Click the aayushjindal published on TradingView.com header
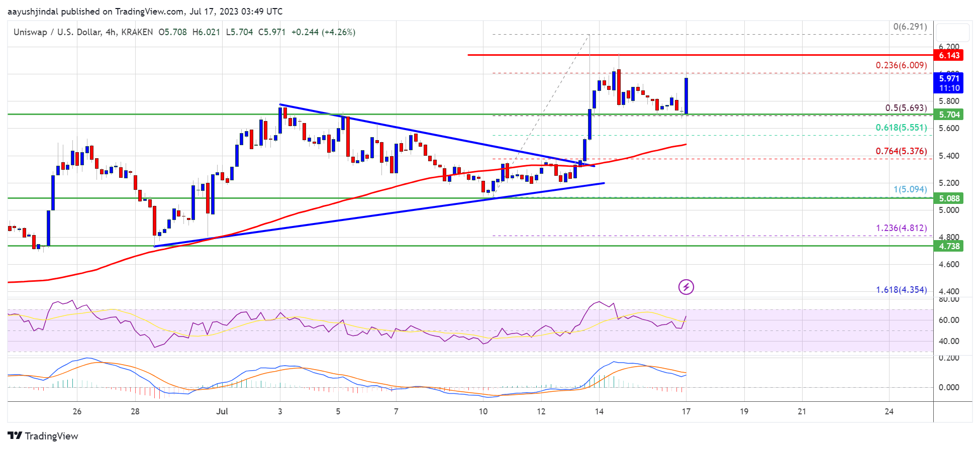 145,11
